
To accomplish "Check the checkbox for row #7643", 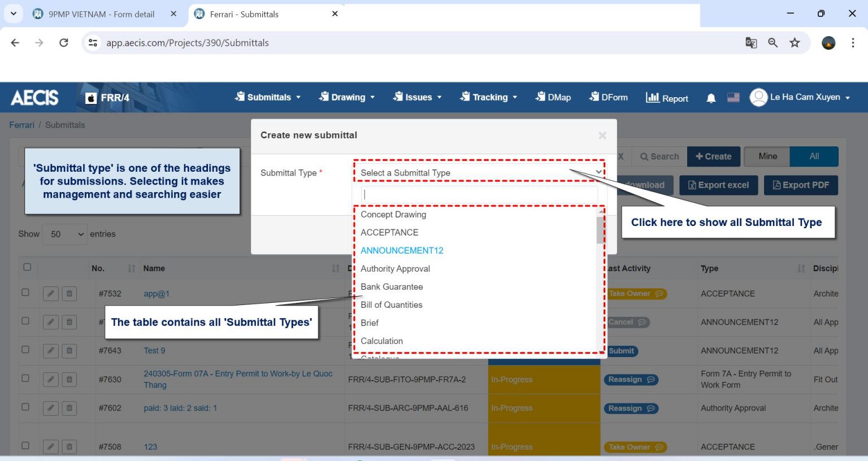I will click(x=25, y=350).
